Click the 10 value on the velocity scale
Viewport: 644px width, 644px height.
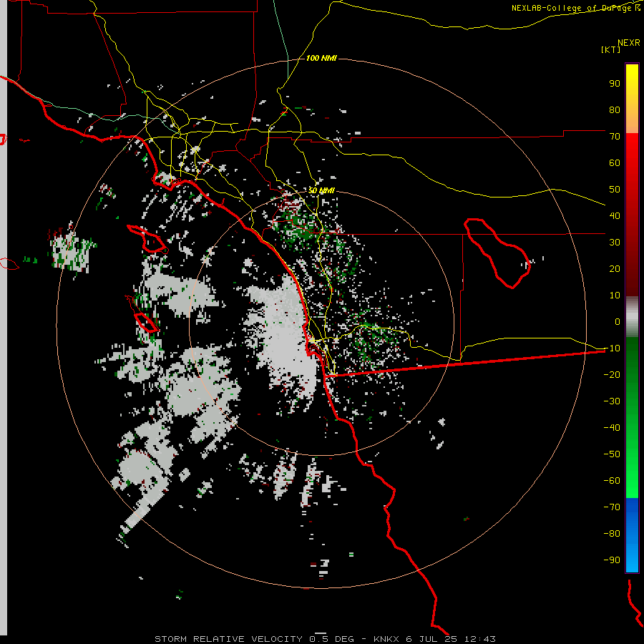tap(615, 296)
